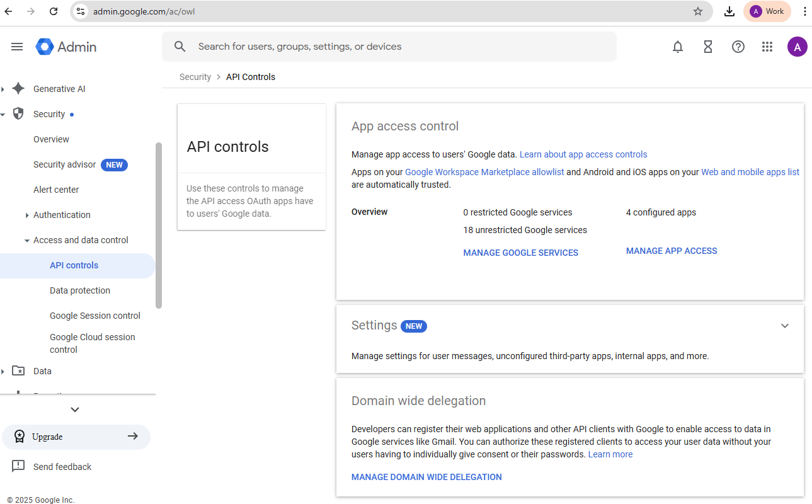Open Data protection in sidebar
This screenshot has height=504, width=812.
click(x=80, y=290)
